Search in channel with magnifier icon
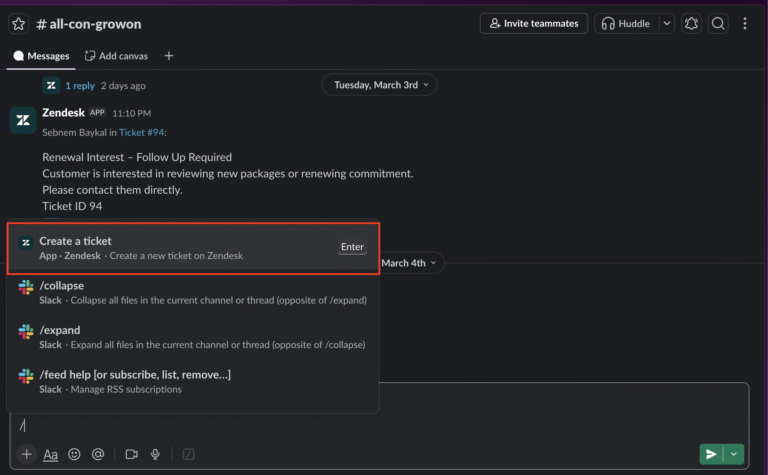The height and width of the screenshot is (475, 768). click(x=718, y=24)
